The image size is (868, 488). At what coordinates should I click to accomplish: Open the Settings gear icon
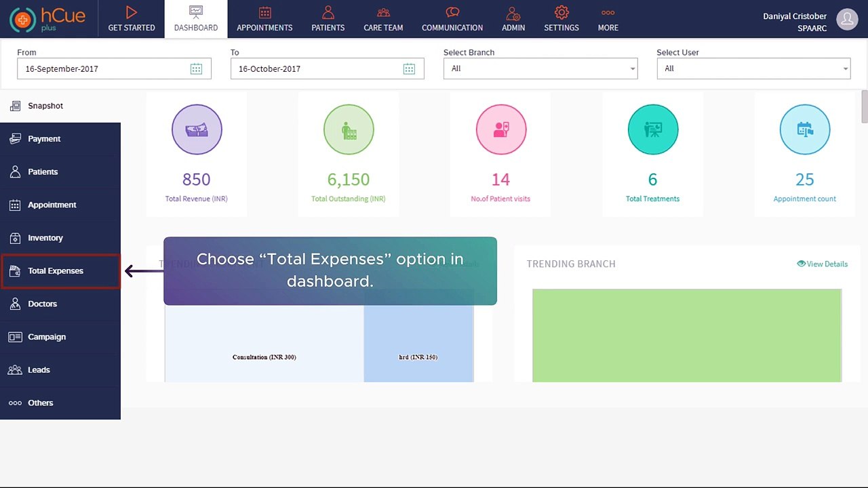coord(561,12)
